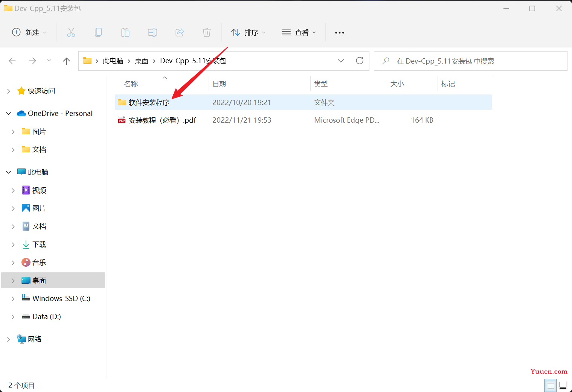Click the 164 KB size cell
The image size is (572, 392).
click(422, 120)
